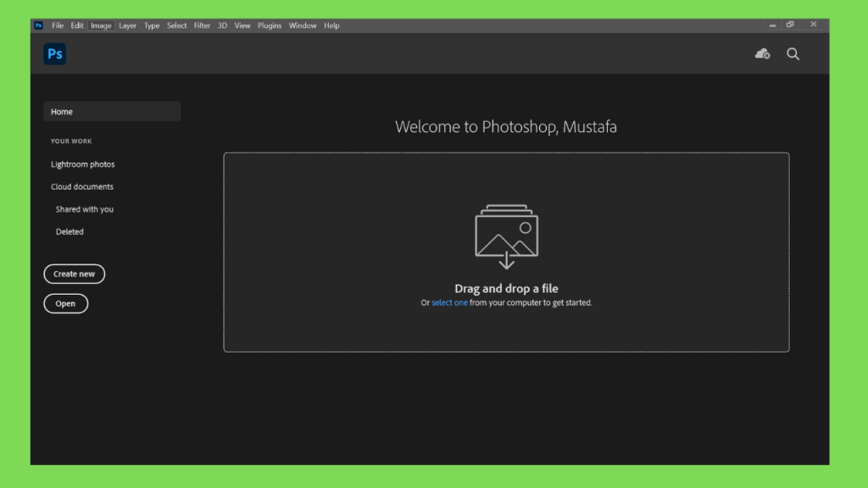Open the Plugins menu
Image resolution: width=868 pixels, height=488 pixels.
click(x=270, y=25)
